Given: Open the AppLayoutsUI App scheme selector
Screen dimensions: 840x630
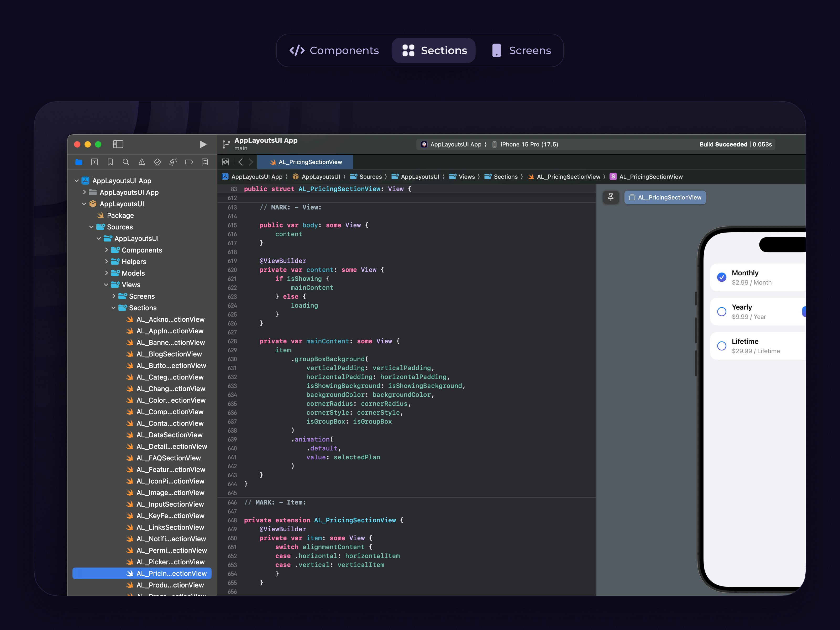Looking at the screenshot, I should point(451,144).
